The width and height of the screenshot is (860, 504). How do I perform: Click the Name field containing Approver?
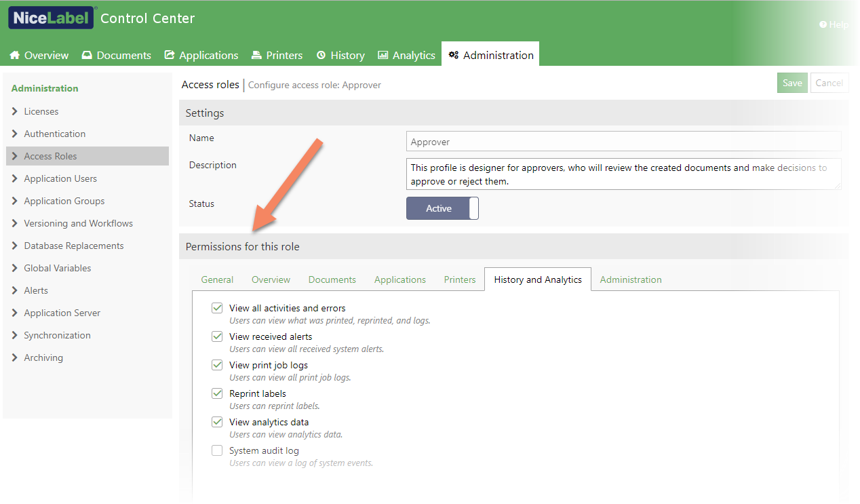[624, 141]
